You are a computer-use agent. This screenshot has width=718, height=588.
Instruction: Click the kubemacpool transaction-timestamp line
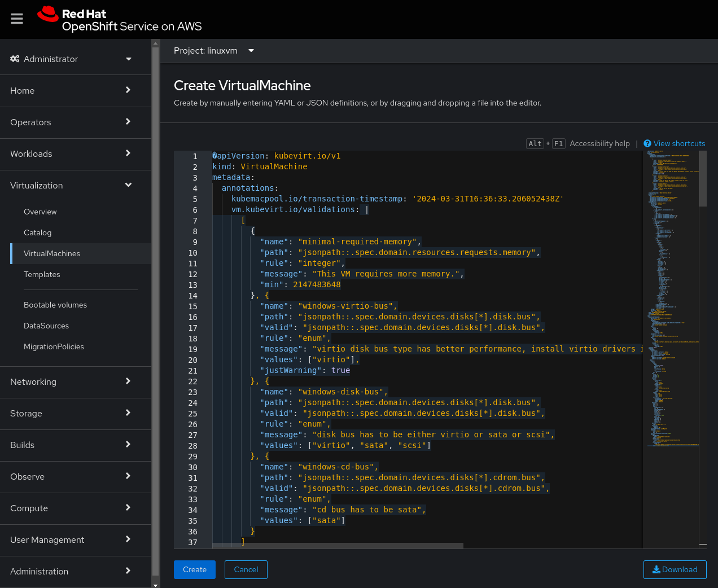tap(397, 199)
